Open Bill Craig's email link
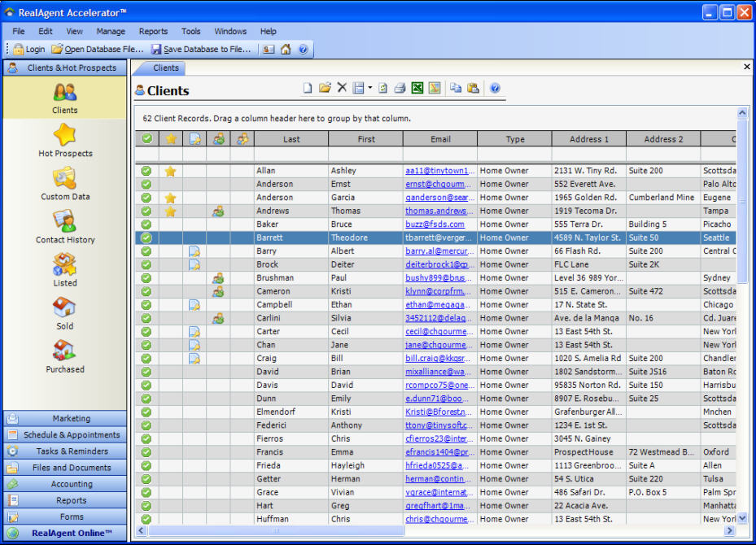Image resolution: width=756 pixels, height=545 pixels. click(437, 359)
